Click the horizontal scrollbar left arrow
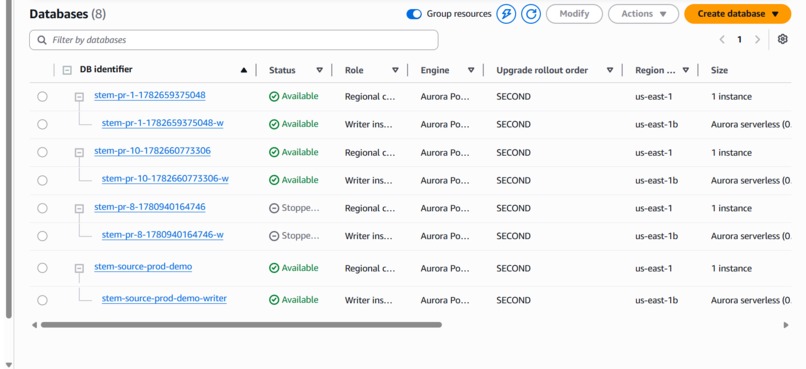Image resolution: width=806 pixels, height=369 pixels. tap(34, 325)
